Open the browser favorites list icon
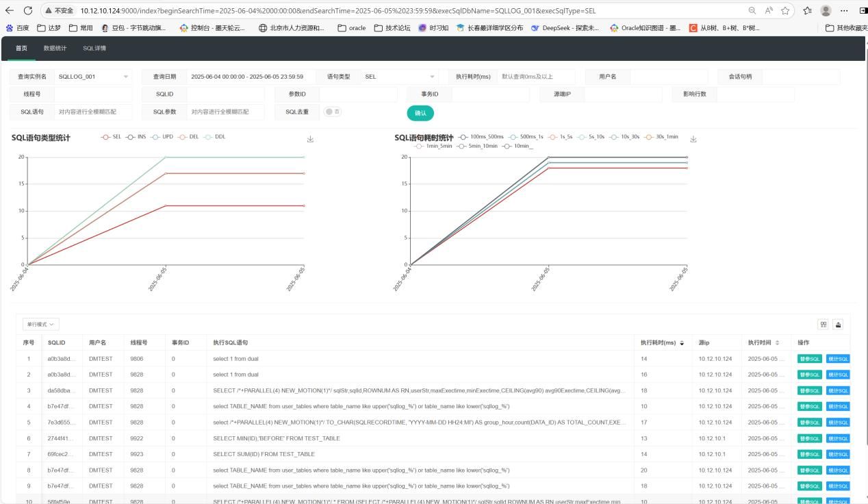Image resolution: width=868 pixels, height=504 pixels. (808, 10)
